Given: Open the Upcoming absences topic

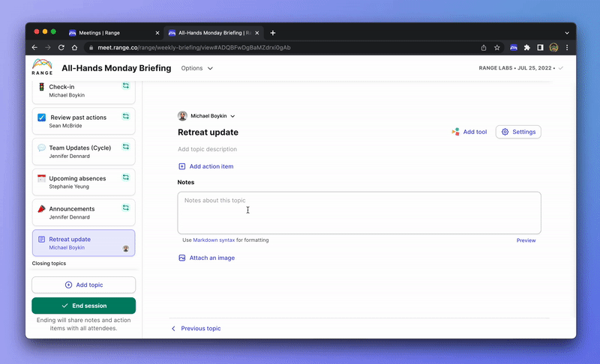Looking at the screenshot, I should coord(84,182).
